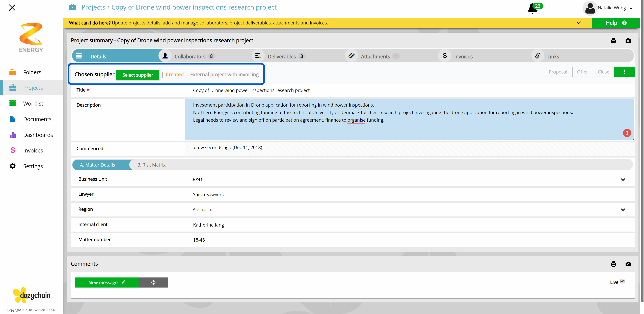This screenshot has width=644, height=314.
Task: Print the Project summary panel
Action: click(613, 41)
